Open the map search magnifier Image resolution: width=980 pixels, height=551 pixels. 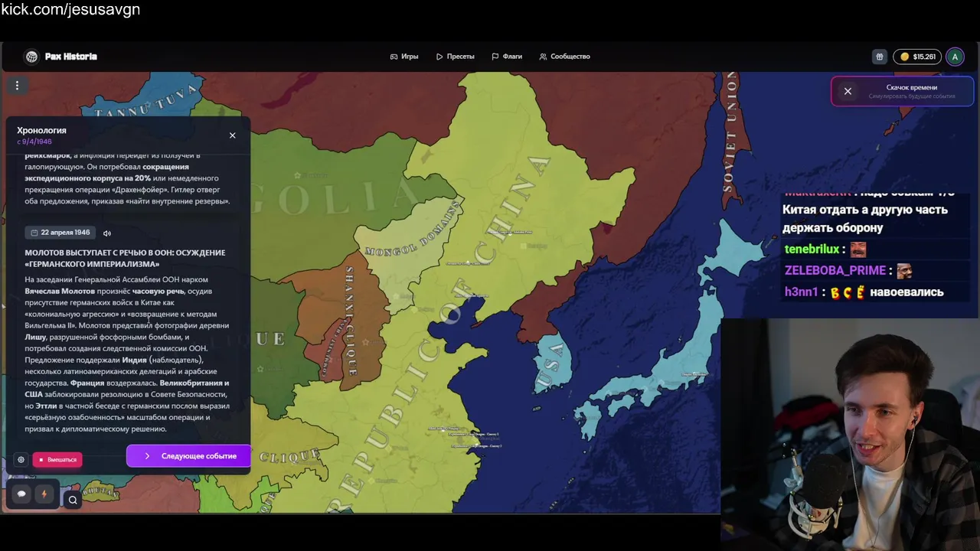[x=73, y=500]
